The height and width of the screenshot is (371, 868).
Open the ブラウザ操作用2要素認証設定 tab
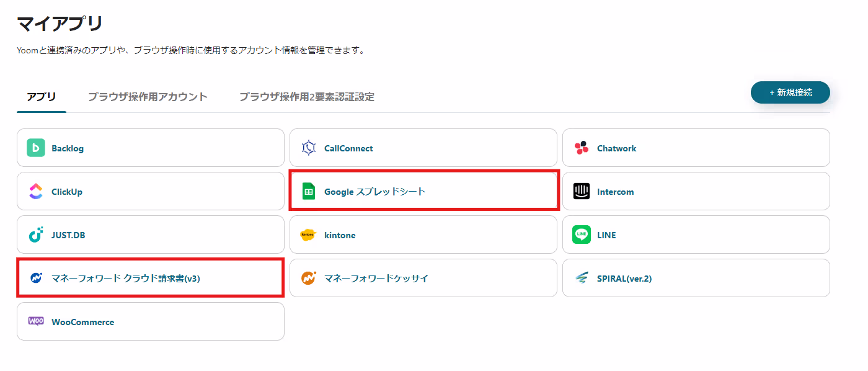(307, 97)
